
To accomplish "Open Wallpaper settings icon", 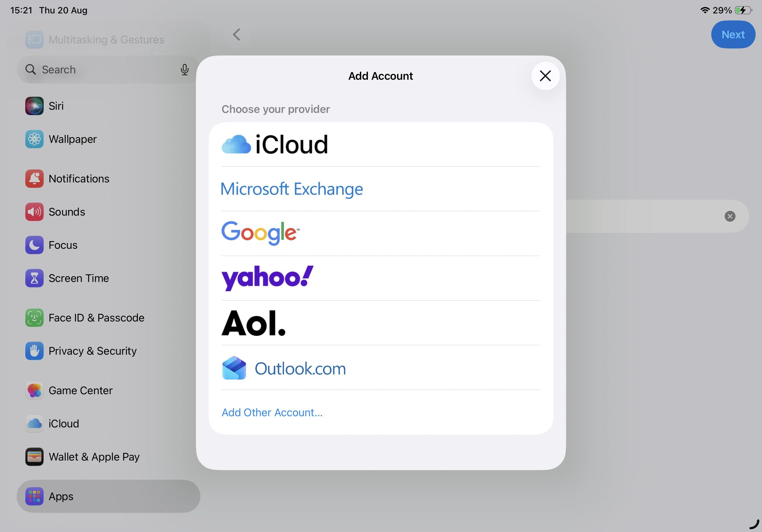I will pyautogui.click(x=34, y=139).
